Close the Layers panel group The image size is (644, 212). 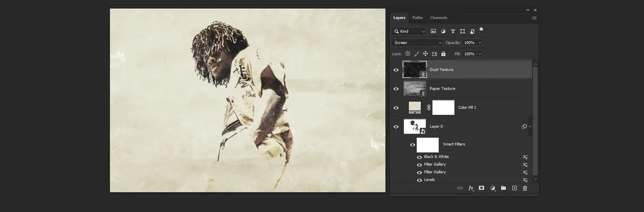tap(535, 10)
